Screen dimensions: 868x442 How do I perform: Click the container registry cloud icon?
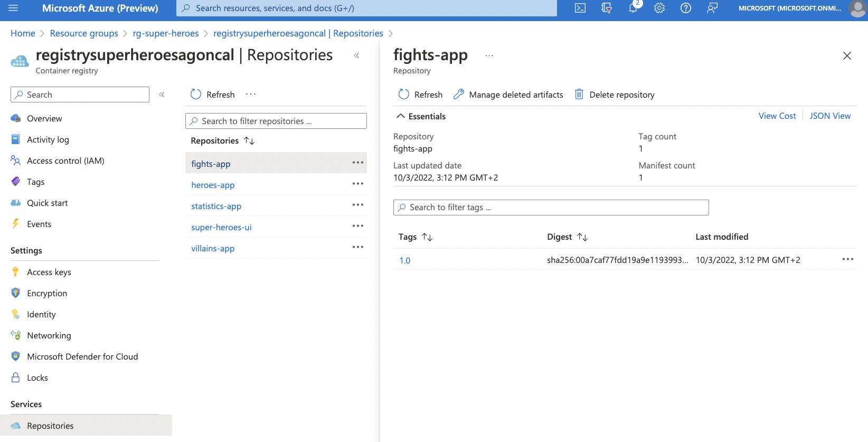pyautogui.click(x=20, y=61)
